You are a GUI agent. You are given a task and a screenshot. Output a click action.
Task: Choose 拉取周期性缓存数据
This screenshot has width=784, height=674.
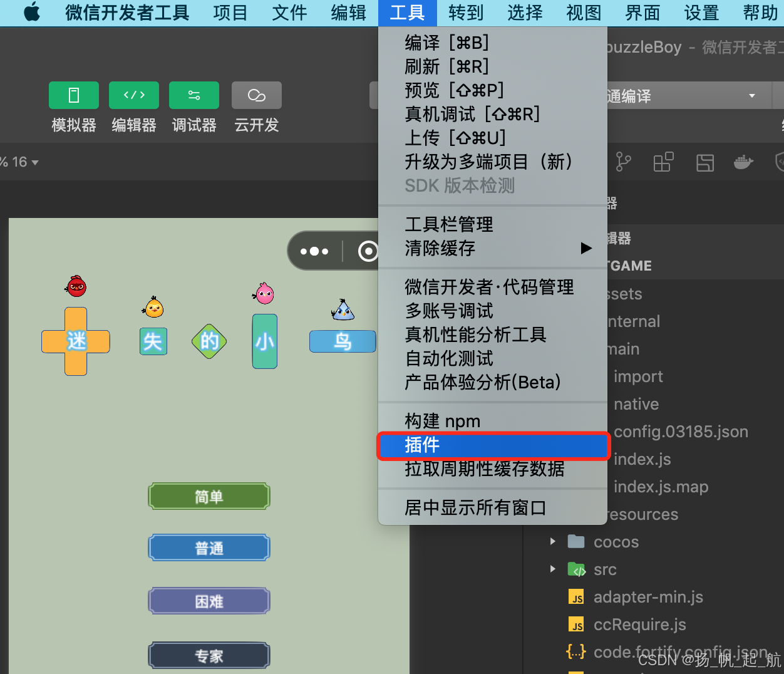(x=493, y=469)
